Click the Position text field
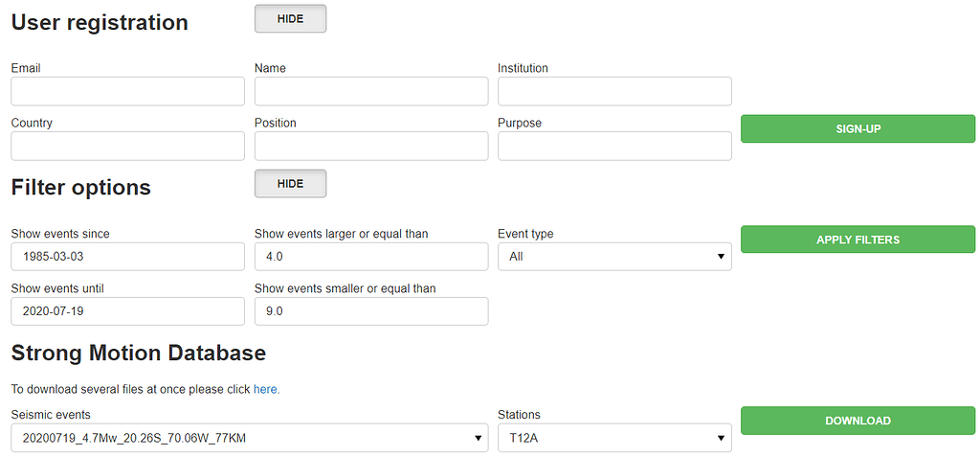Viewport: 980px width, 456px height. coord(371,146)
